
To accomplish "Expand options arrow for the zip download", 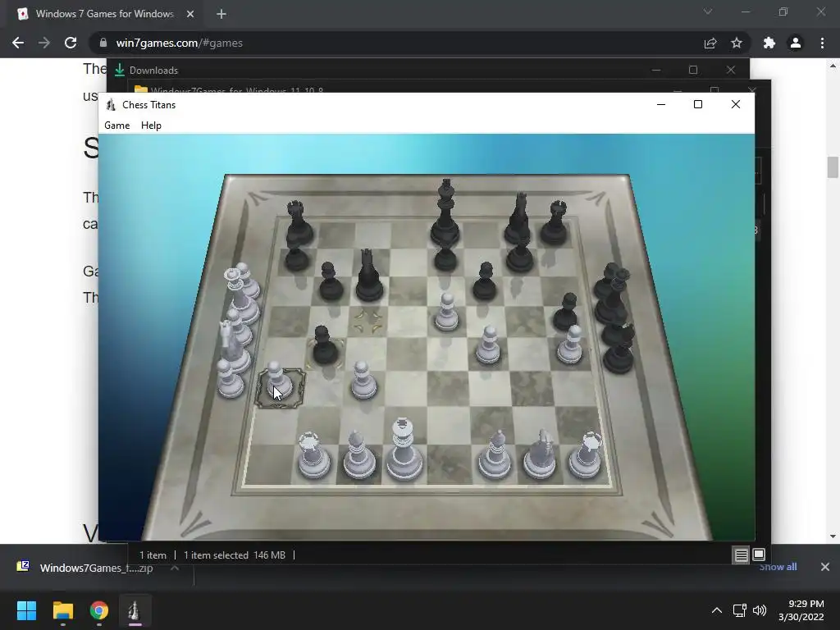I will 175,568.
